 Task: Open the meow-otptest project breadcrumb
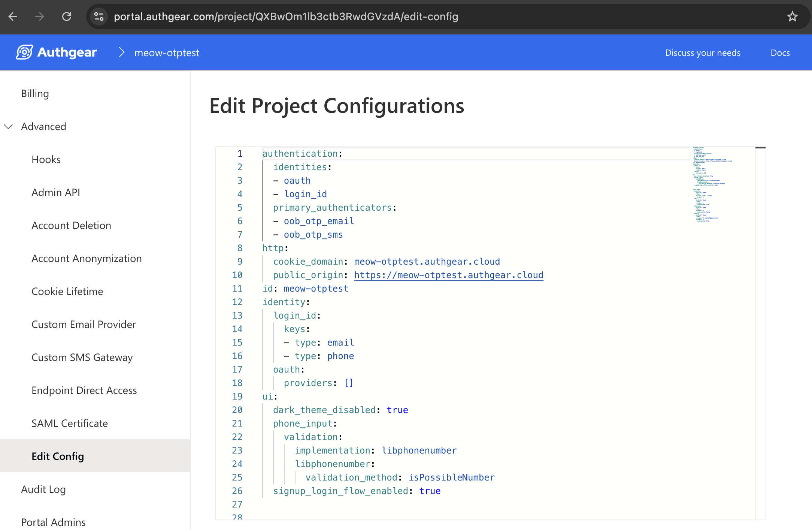[167, 53]
